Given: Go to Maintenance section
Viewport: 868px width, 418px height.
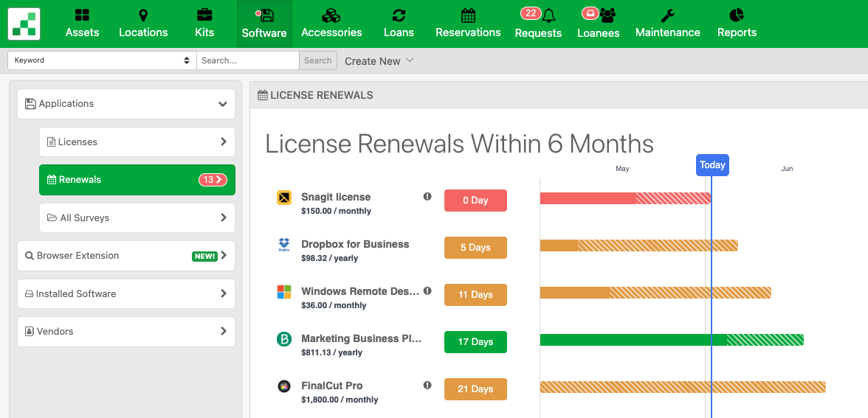Looking at the screenshot, I should (667, 24).
